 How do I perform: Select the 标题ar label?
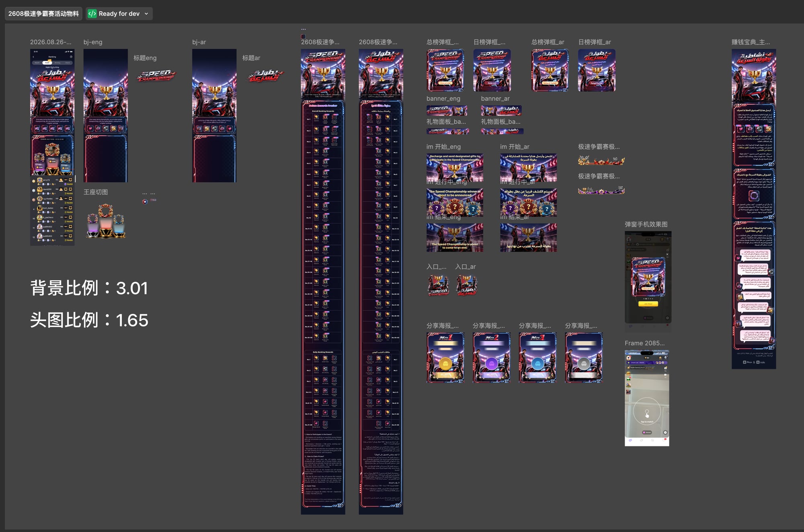(251, 58)
